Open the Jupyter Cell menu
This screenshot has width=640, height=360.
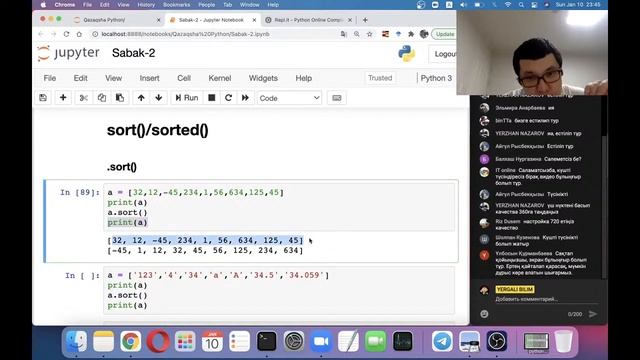[x=184, y=78]
